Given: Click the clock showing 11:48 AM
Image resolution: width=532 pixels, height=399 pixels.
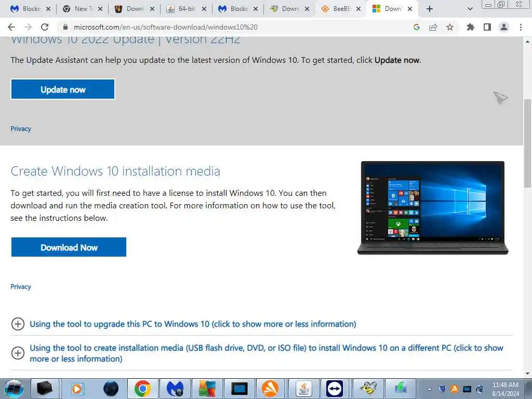Looking at the screenshot, I should [x=506, y=389].
